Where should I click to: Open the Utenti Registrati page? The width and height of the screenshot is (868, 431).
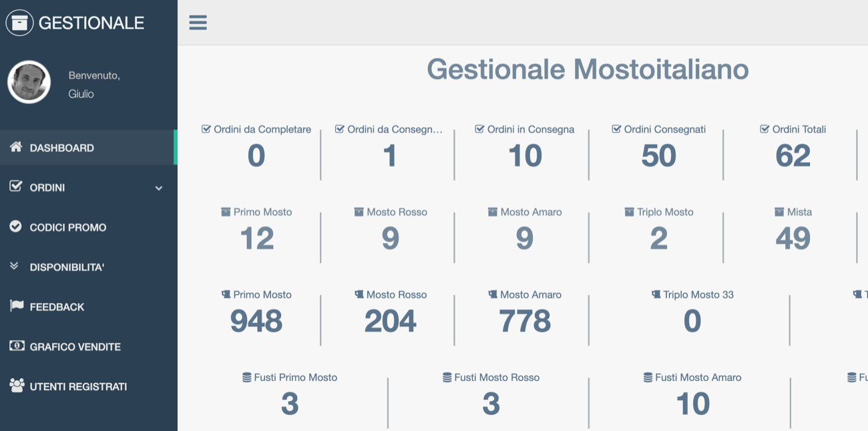pos(78,387)
